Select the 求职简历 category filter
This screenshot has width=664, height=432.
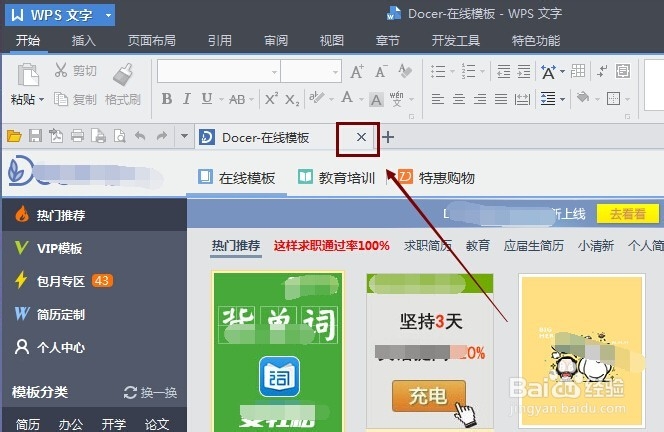pyautogui.click(x=428, y=246)
